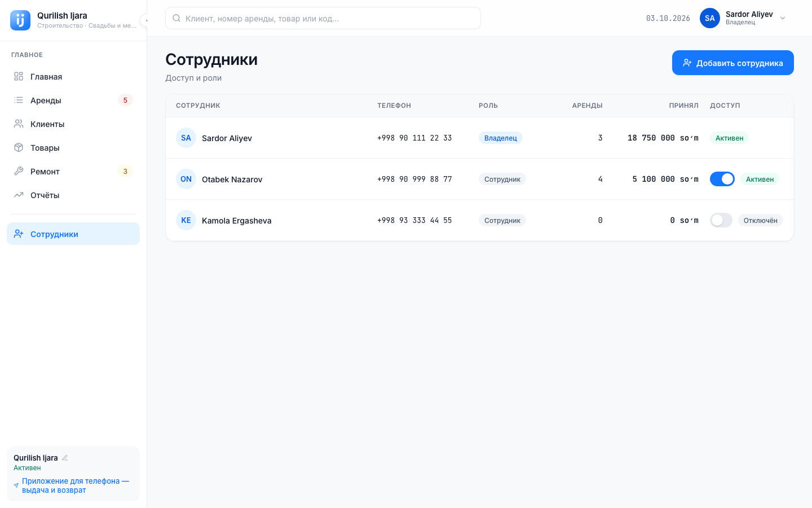Image resolution: width=812 pixels, height=508 pixels.
Task: Select Сотрудники in the sidebar
Action: [73, 234]
